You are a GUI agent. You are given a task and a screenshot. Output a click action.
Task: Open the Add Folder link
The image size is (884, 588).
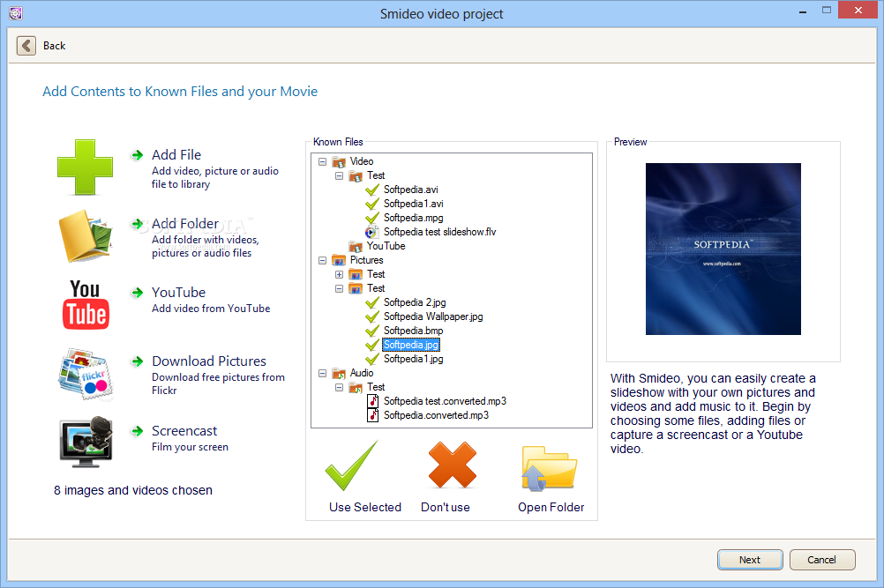pyautogui.click(x=185, y=224)
